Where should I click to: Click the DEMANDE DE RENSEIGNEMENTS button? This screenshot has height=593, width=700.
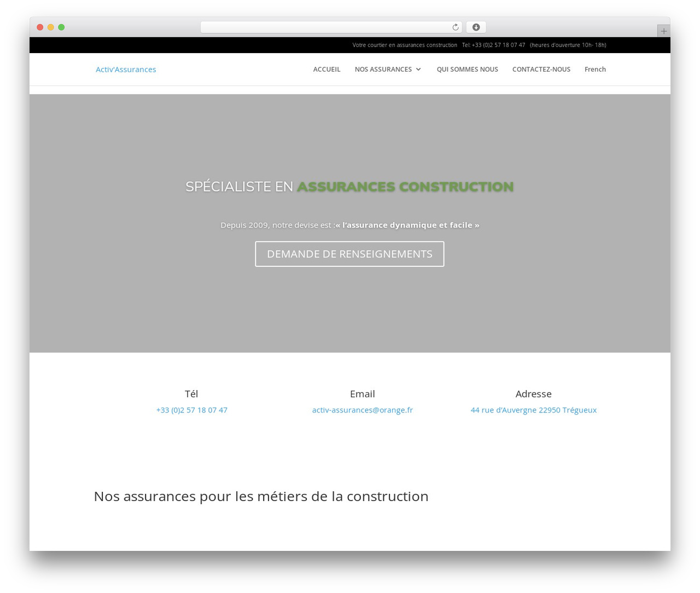point(349,254)
